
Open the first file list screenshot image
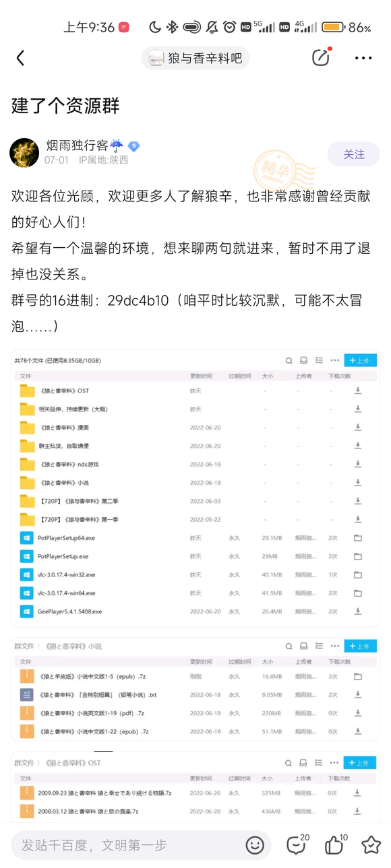coord(195,488)
